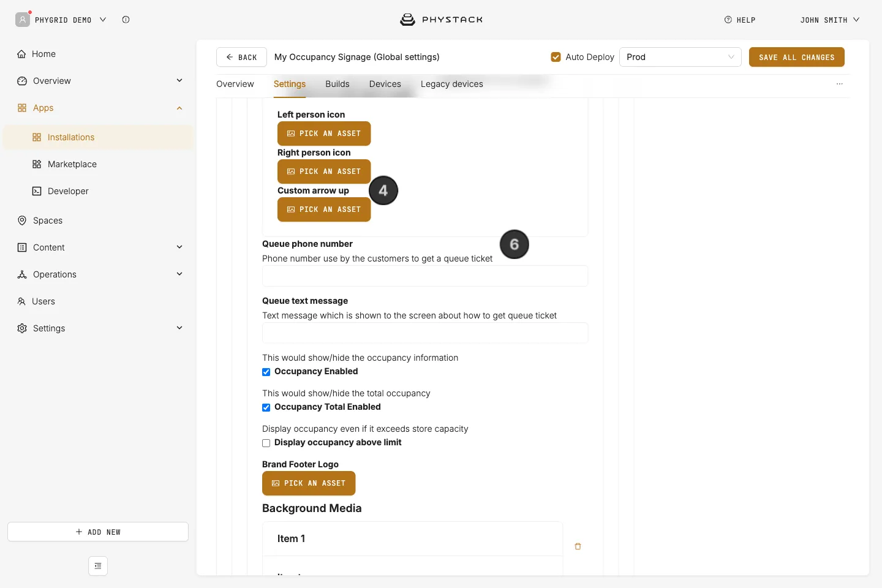Click the Spaces location pin icon
Image resolution: width=882 pixels, height=588 pixels.
pyautogui.click(x=22, y=221)
